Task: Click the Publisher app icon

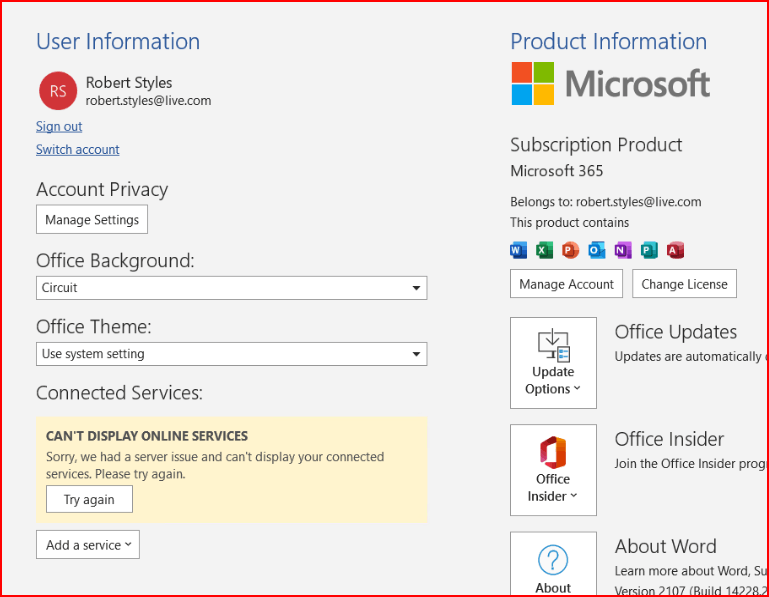Action: (x=649, y=250)
